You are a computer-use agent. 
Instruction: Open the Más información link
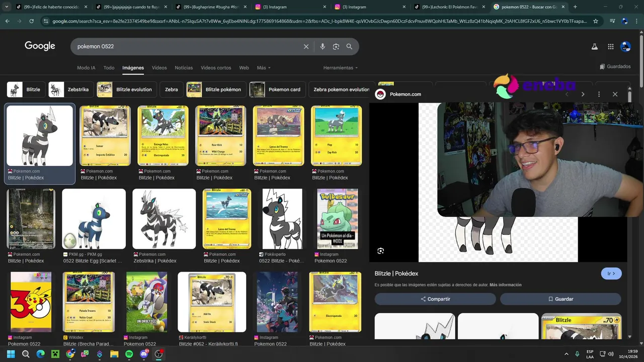tap(505, 285)
